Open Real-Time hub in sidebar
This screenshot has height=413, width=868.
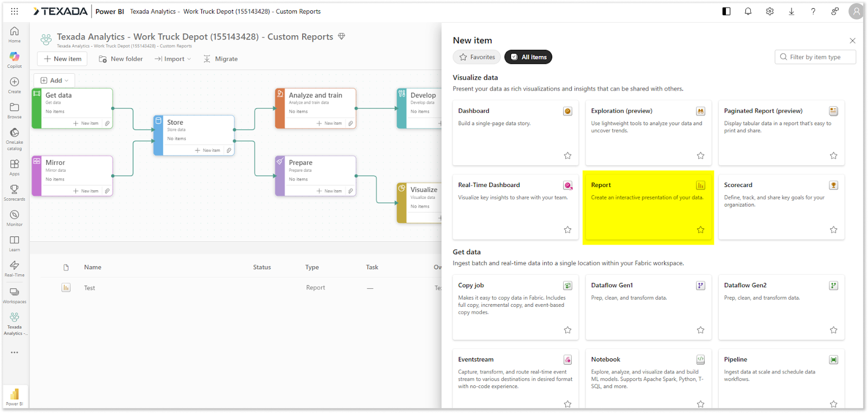[15, 266]
